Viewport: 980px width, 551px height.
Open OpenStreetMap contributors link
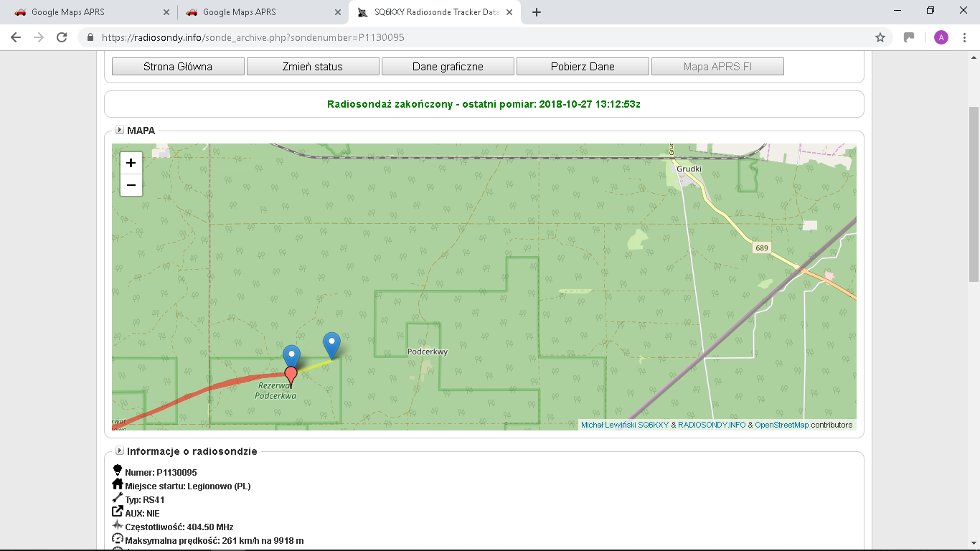781,425
